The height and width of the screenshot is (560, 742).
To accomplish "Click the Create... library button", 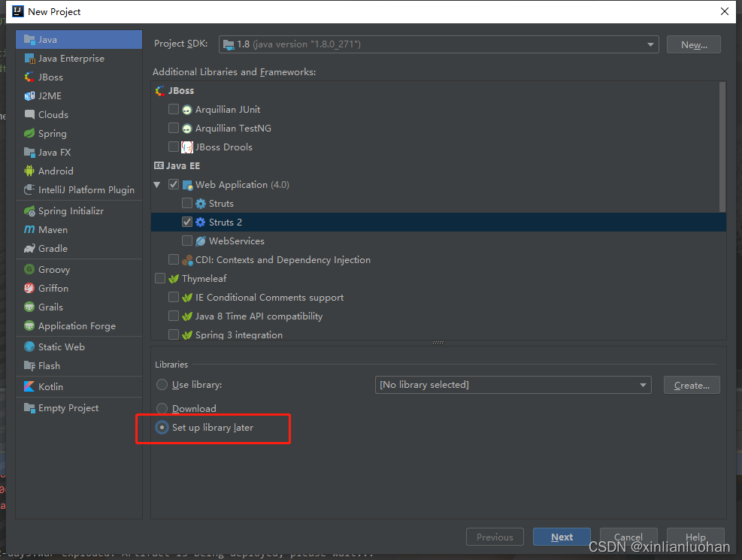I will point(692,385).
